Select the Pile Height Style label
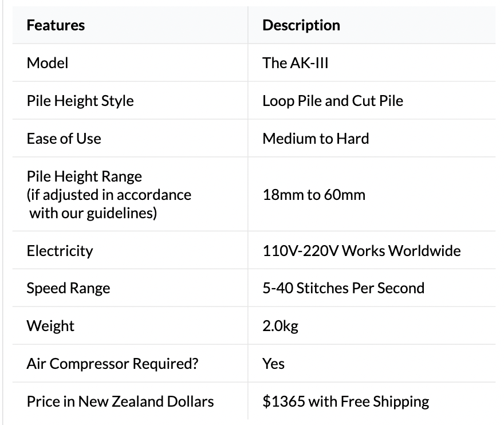The width and height of the screenshot is (504, 425). coord(80,101)
